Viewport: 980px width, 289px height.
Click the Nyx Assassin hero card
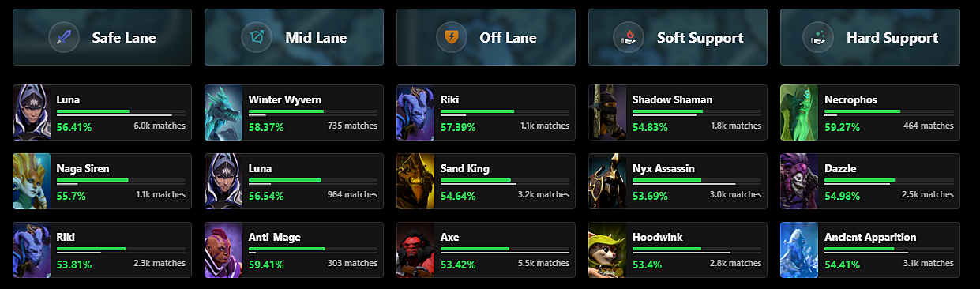678,181
